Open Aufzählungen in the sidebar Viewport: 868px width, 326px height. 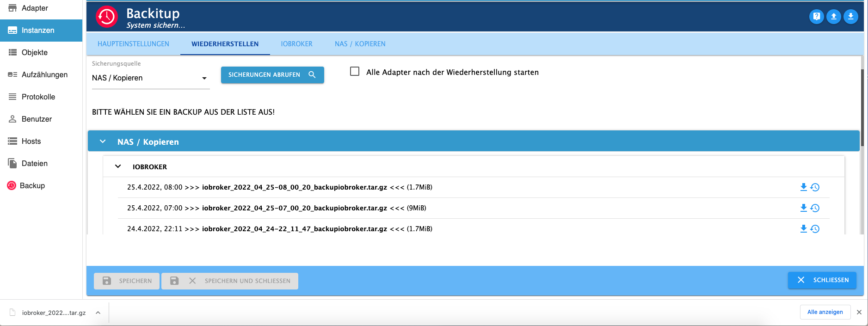[41, 75]
